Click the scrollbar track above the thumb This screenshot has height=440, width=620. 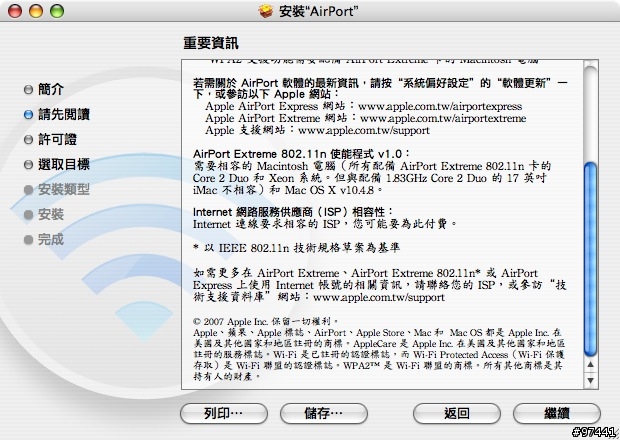click(591, 114)
